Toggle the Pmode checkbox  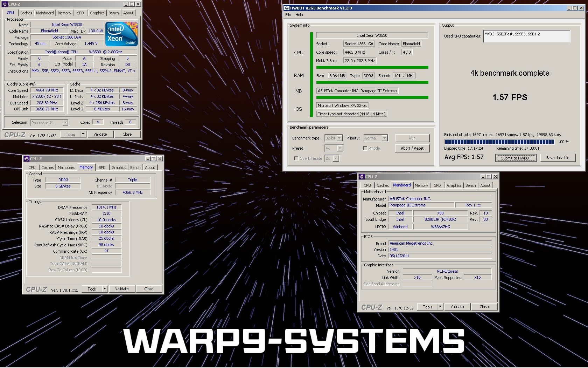point(365,148)
